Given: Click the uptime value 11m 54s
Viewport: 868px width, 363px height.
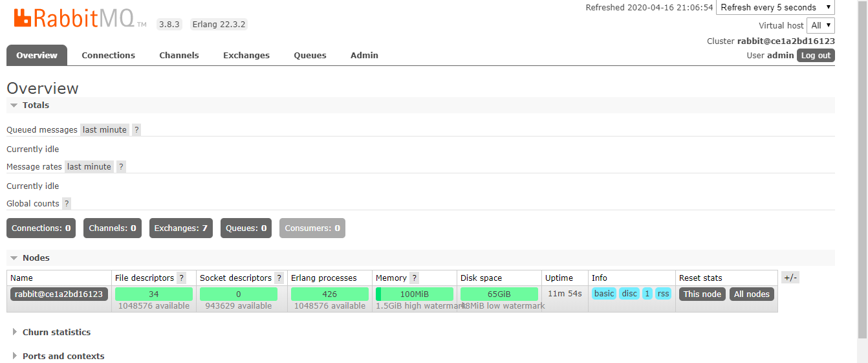Looking at the screenshot, I should point(565,294).
